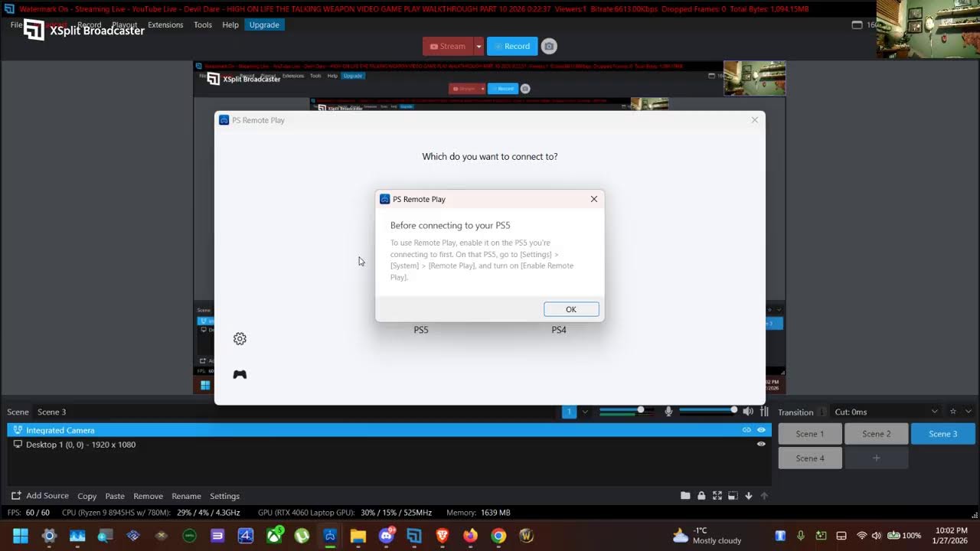Open World of Warcraft taskbar icon

pos(527,536)
